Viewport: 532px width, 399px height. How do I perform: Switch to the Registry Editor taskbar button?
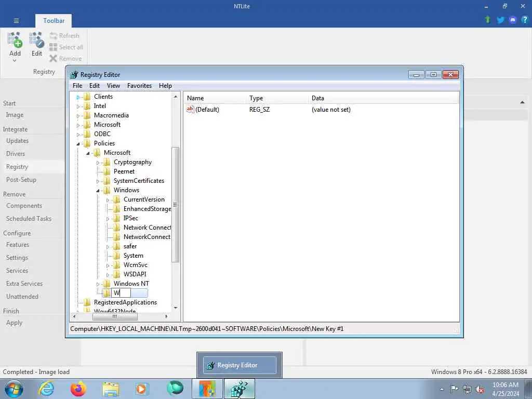pyautogui.click(x=240, y=389)
